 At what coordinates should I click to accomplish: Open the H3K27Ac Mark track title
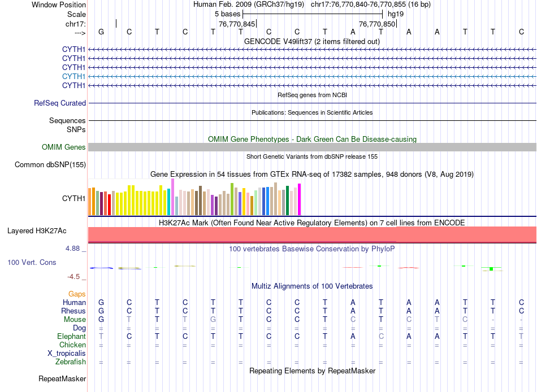[x=312, y=223]
